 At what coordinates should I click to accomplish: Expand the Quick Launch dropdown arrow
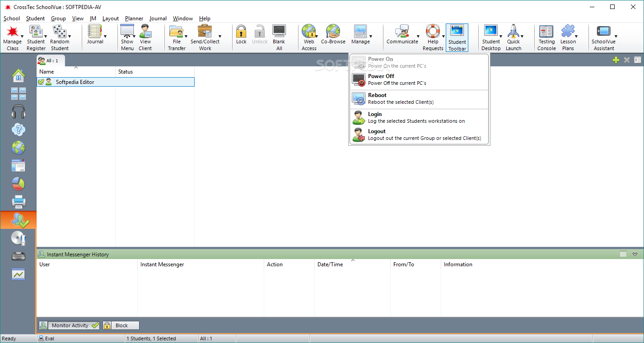522,36
